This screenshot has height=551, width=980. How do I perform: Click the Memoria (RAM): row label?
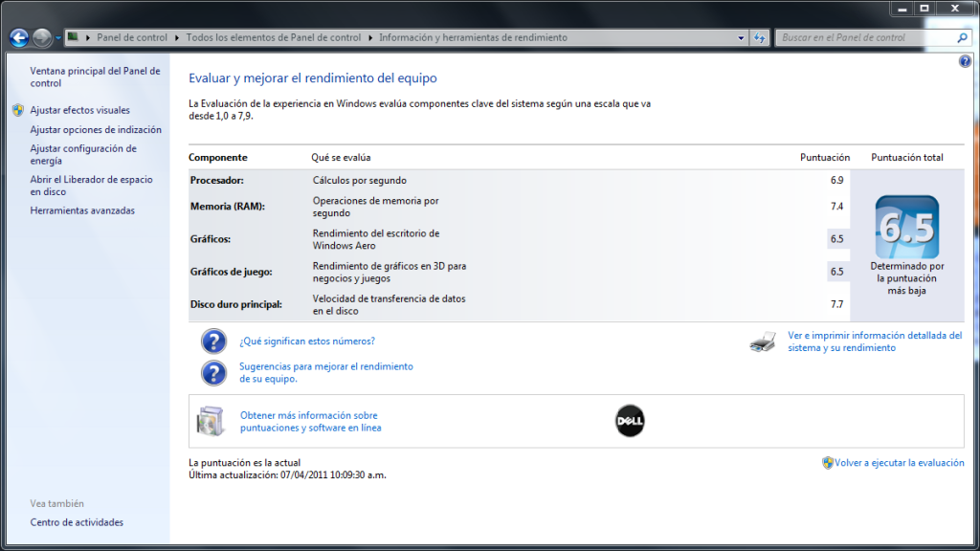228,207
